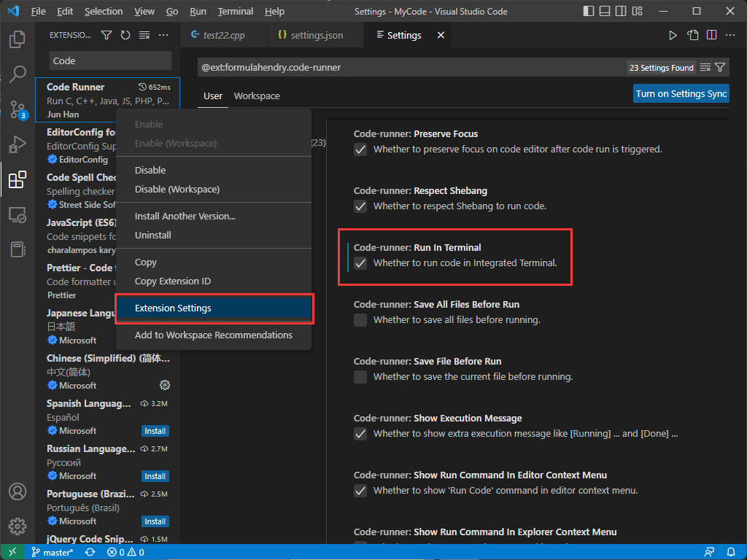Uncheck Preserve Focus setting

click(360, 149)
